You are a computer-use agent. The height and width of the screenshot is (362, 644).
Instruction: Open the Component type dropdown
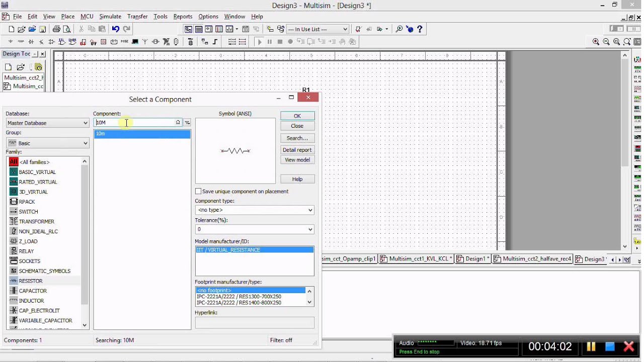tap(254, 210)
